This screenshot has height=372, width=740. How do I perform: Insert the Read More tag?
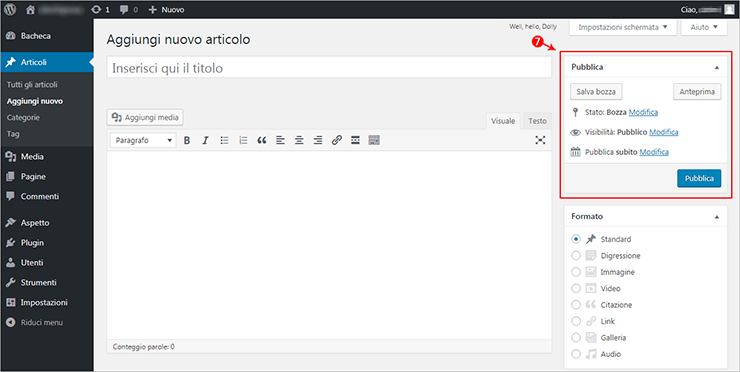[355, 140]
